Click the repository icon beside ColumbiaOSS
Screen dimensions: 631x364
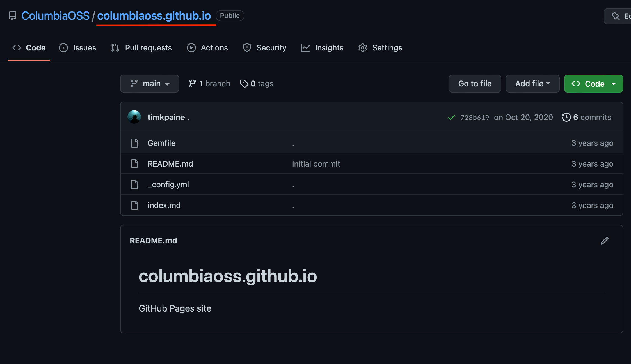(12, 16)
